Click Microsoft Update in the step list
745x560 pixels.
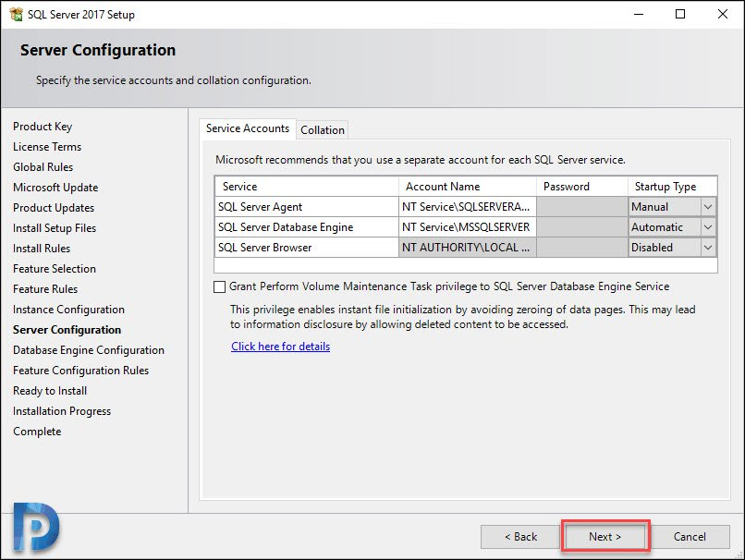pyautogui.click(x=55, y=188)
